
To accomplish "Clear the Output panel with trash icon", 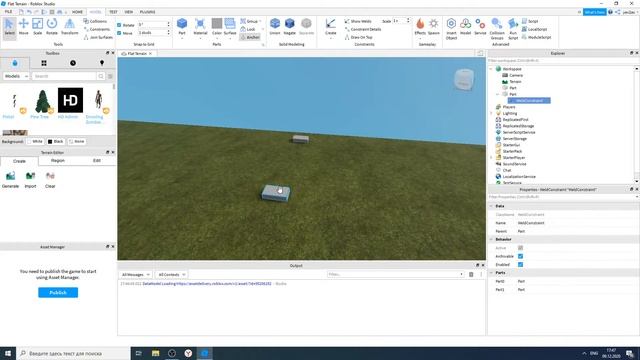I will [x=471, y=274].
